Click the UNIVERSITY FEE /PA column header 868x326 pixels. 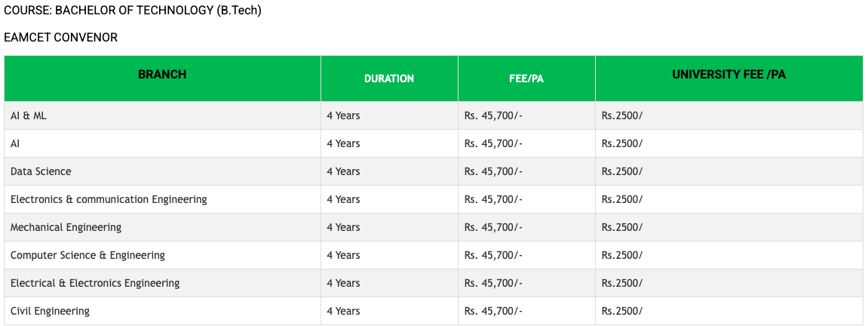coord(728,75)
